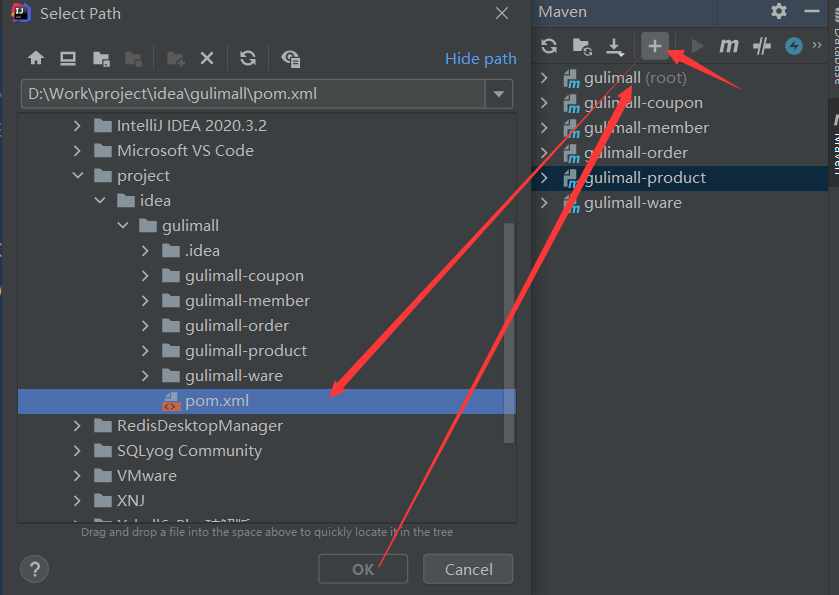This screenshot has width=839, height=595.
Task: Click the path input field
Action: tap(253, 94)
